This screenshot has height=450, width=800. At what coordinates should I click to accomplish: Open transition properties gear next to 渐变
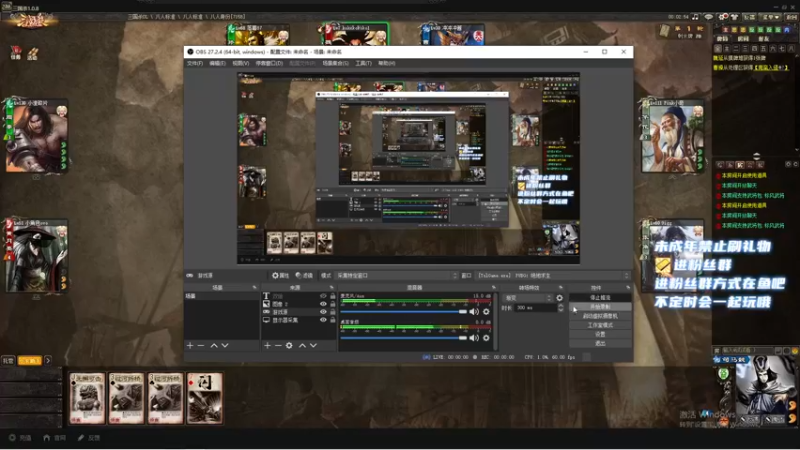(560, 298)
